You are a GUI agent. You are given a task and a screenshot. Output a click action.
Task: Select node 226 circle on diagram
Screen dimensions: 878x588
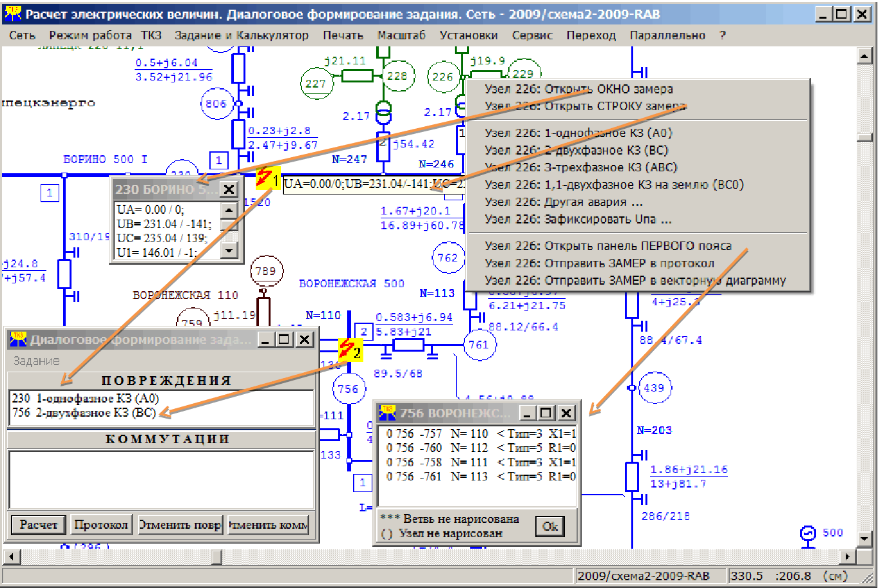click(x=443, y=77)
